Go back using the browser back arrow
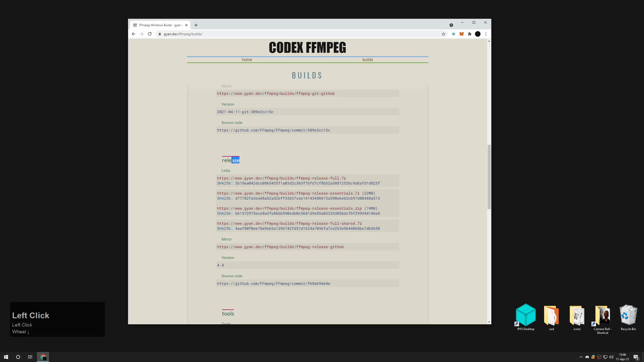Image resolution: width=644 pixels, height=362 pixels. [x=134, y=34]
